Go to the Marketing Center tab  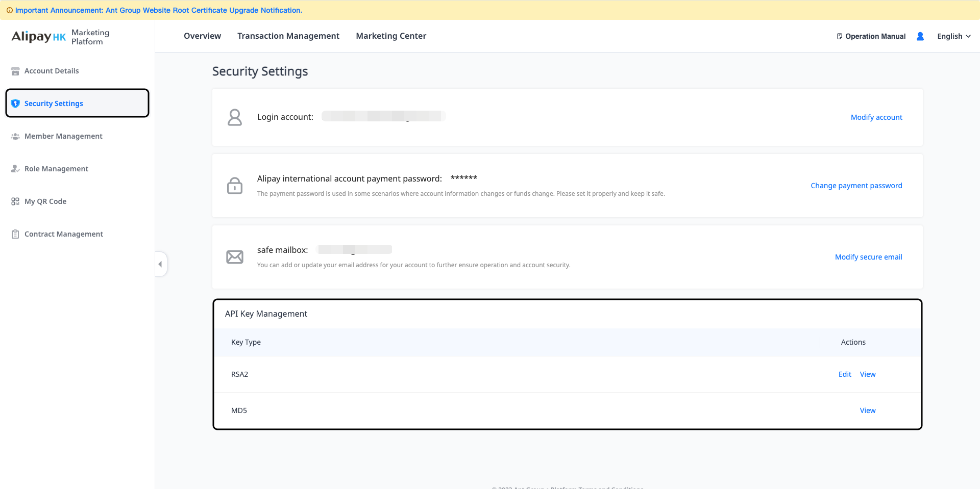[x=391, y=36]
